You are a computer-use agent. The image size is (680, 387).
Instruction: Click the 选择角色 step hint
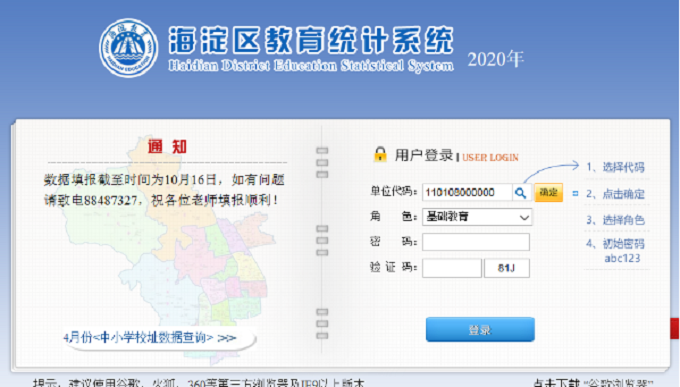616,220
